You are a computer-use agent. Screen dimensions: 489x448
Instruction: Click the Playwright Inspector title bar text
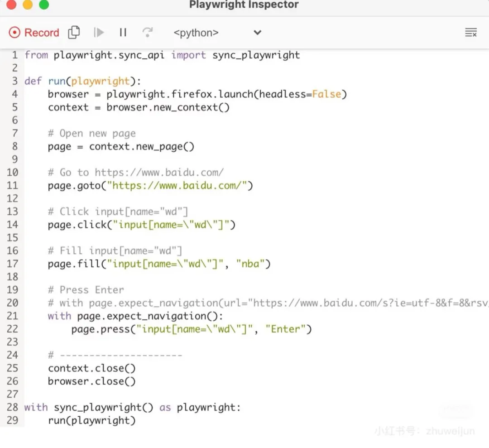click(244, 5)
